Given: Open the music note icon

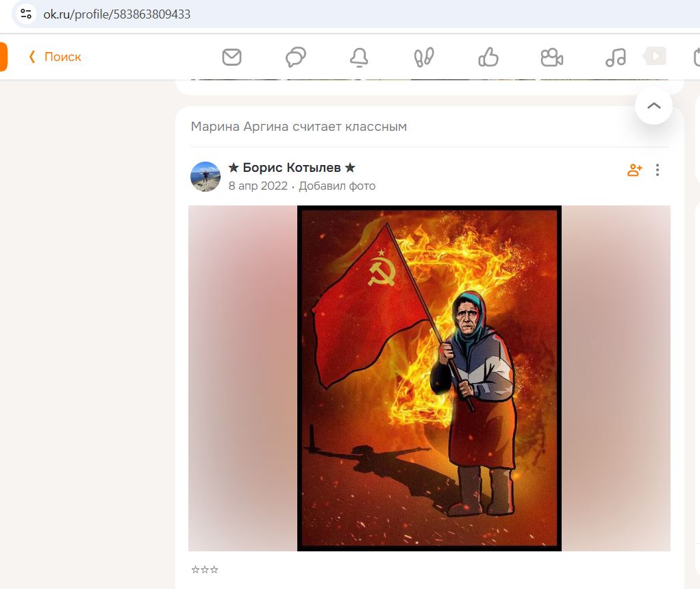Looking at the screenshot, I should (x=616, y=57).
